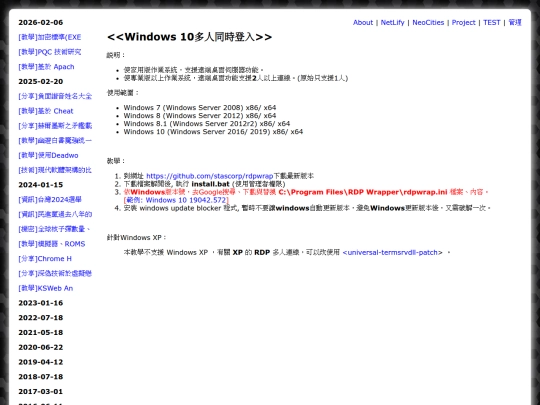Open the [分享] 姓名大全 article link

(55, 96)
